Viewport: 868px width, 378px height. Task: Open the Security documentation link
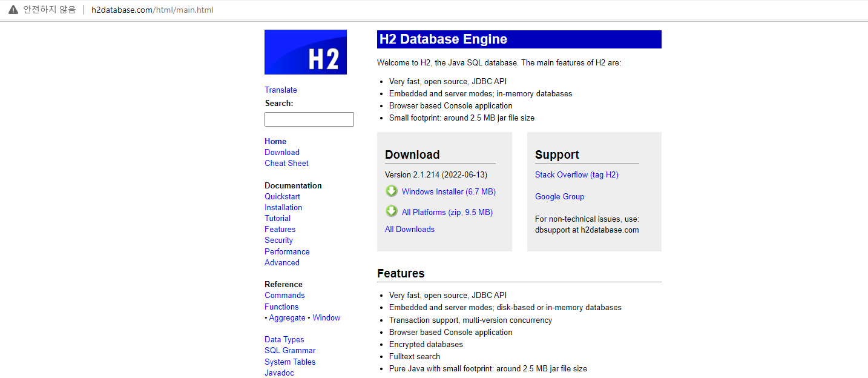(278, 240)
